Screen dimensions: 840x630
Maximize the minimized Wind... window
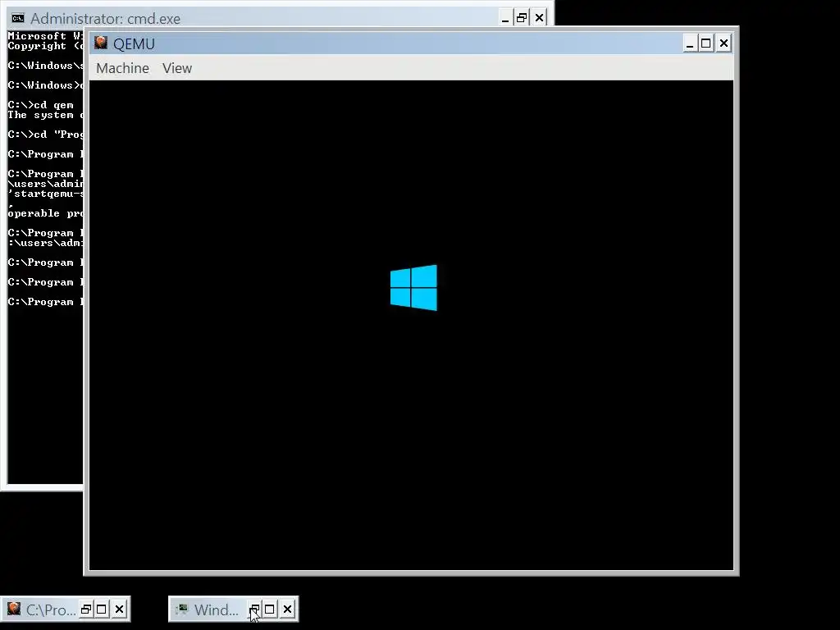(x=269, y=609)
